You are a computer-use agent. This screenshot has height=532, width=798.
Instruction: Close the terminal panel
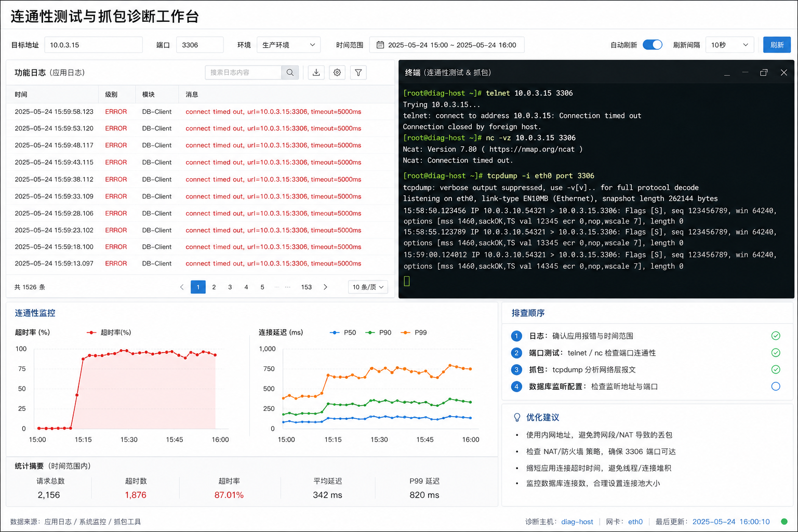point(784,73)
